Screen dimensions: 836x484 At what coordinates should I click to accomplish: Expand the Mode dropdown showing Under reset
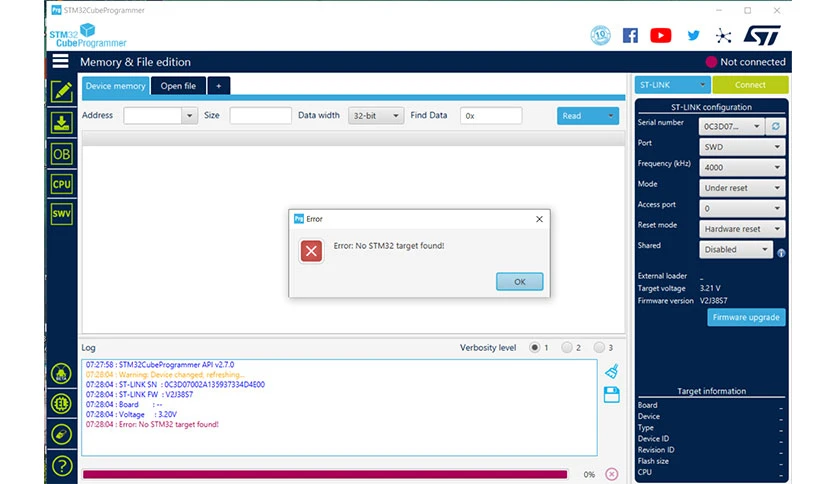pos(742,188)
